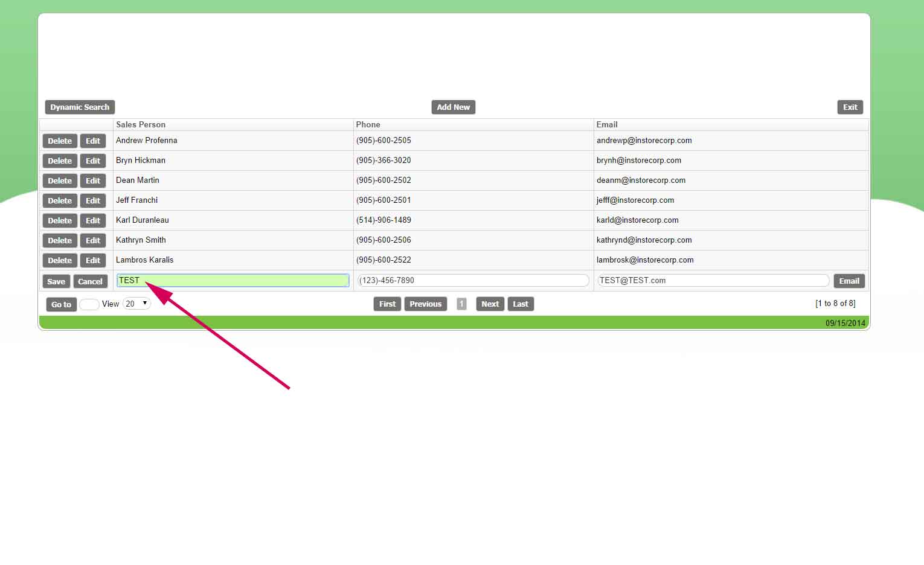
Task: Go to the Last page
Action: point(521,304)
